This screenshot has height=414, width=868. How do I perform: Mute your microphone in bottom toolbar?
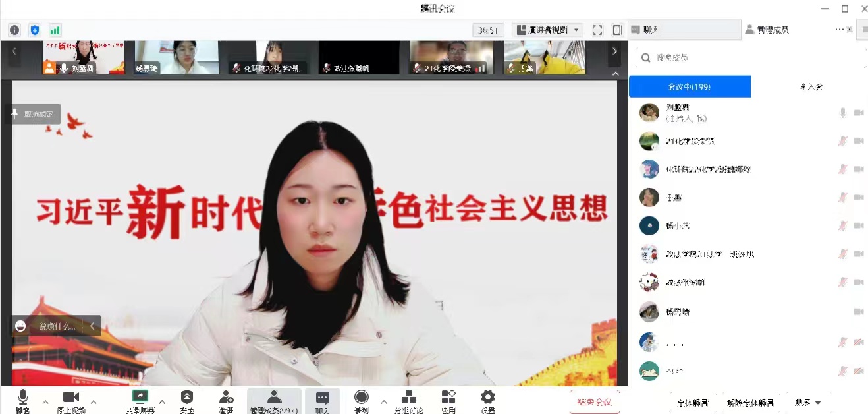point(23,398)
